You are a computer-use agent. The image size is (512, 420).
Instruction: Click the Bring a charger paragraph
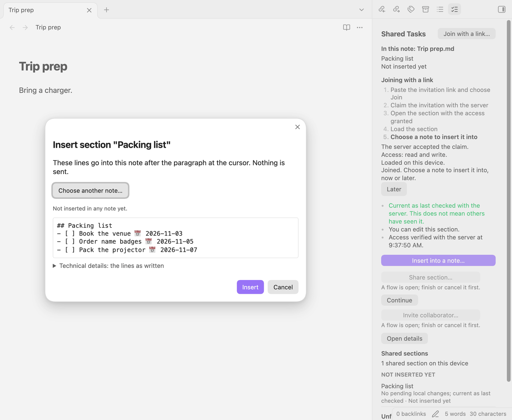coord(46,90)
